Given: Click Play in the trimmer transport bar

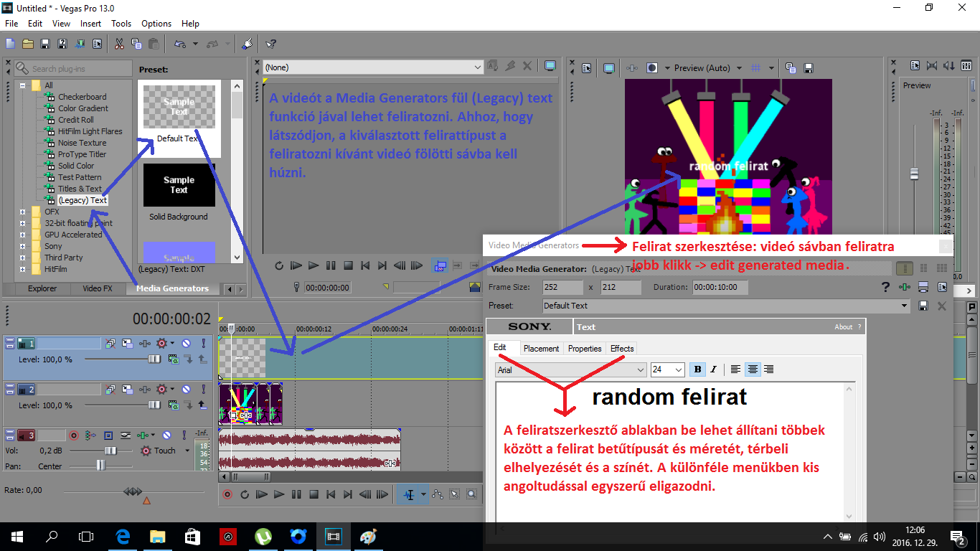Looking at the screenshot, I should click(x=314, y=265).
